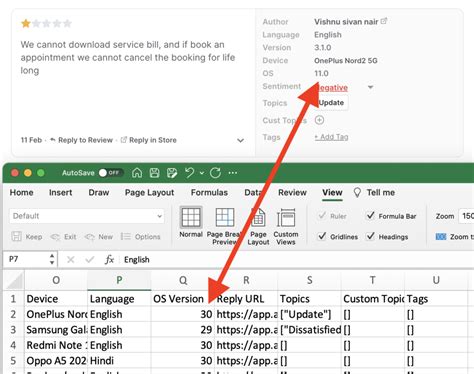Add a custom topic with plus icon
This screenshot has height=374, width=474.
pos(319,120)
